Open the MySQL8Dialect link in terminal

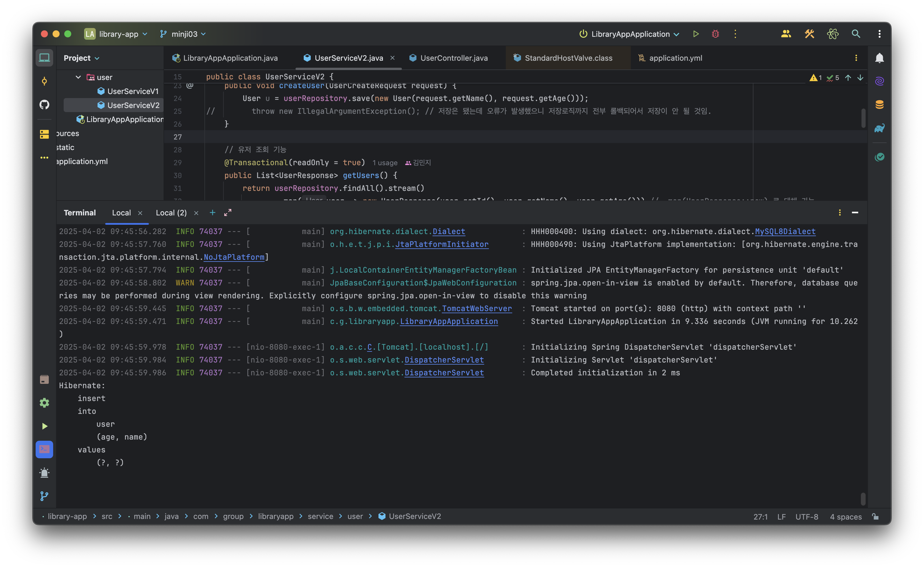point(785,231)
